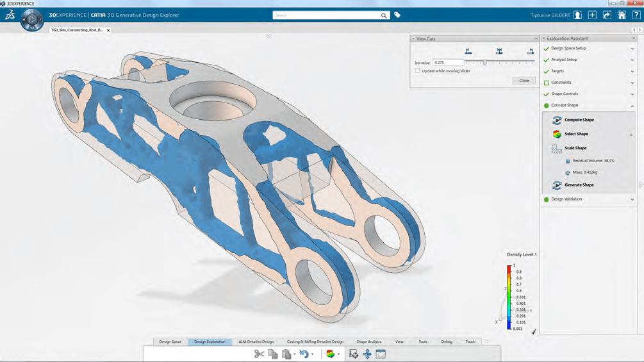Adjust the Iso-value slider handle
Image resolution: width=644 pixels, height=362 pixels.
pos(485,62)
